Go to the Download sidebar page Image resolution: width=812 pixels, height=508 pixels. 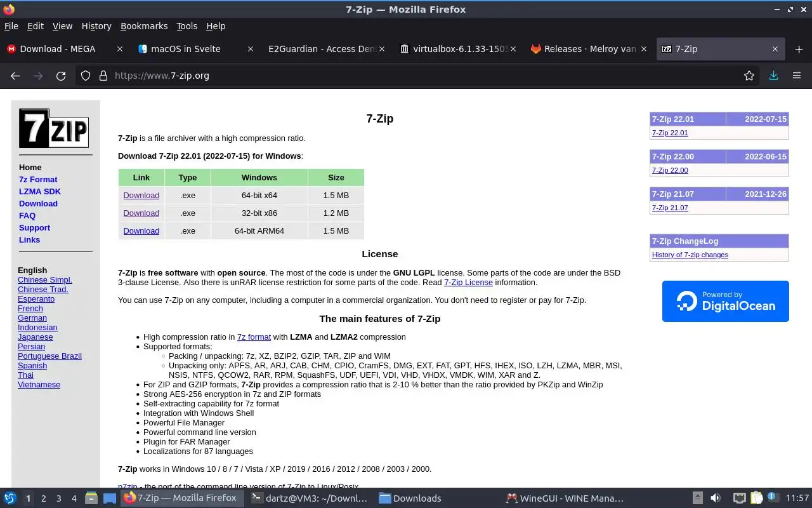click(38, 204)
